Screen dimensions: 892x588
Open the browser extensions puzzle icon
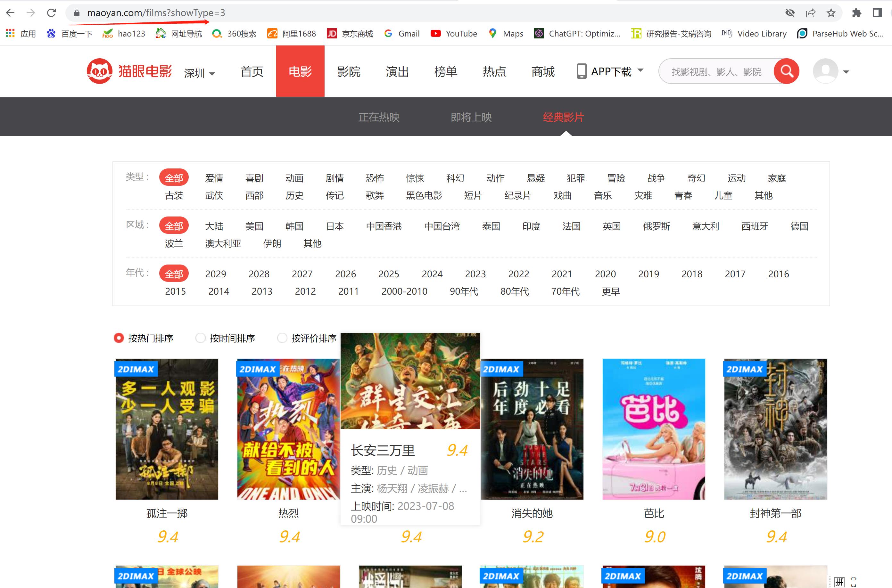click(x=856, y=13)
